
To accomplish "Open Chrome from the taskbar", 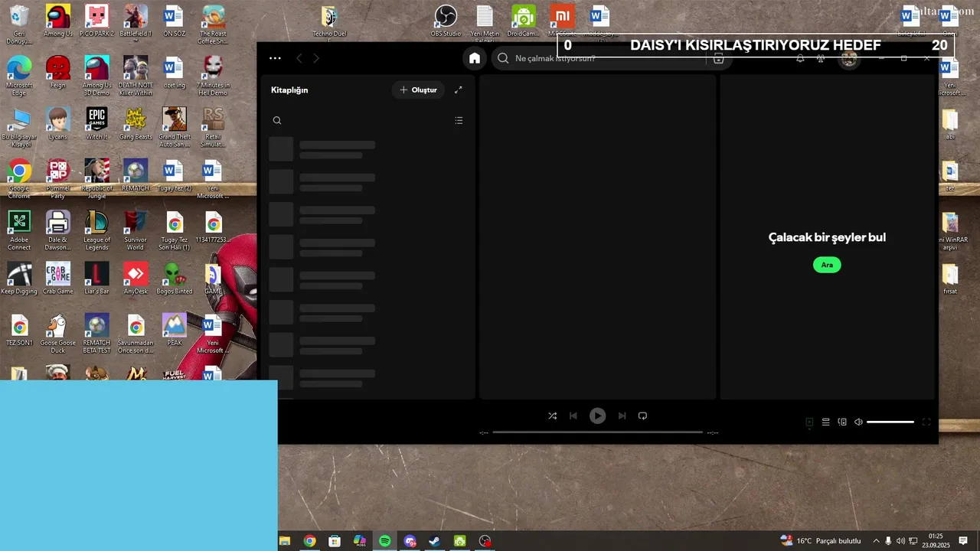I will [309, 541].
